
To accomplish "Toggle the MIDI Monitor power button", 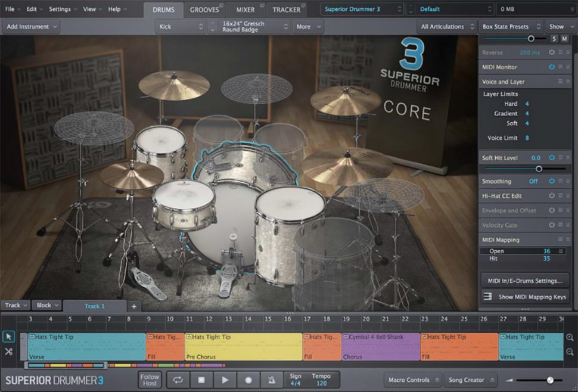I will pyautogui.click(x=552, y=67).
